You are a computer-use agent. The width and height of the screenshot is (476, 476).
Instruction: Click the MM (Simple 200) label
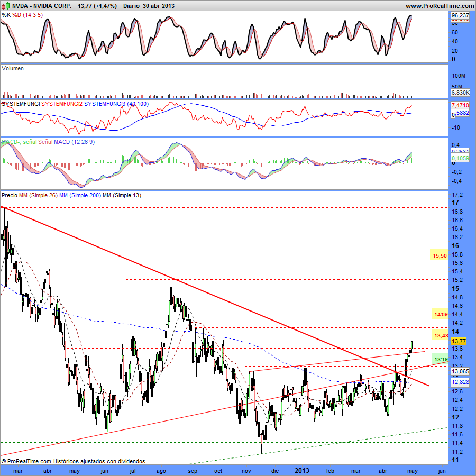[80, 195]
